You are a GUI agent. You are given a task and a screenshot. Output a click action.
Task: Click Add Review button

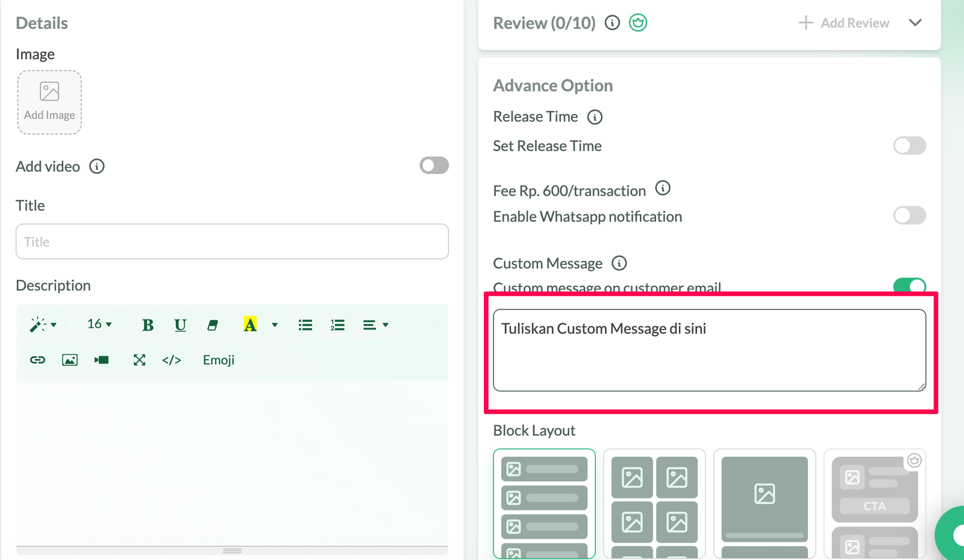(844, 23)
